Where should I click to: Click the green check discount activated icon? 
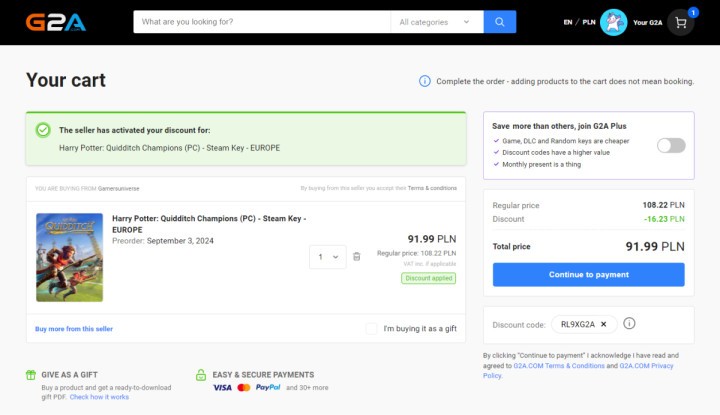[x=43, y=130]
